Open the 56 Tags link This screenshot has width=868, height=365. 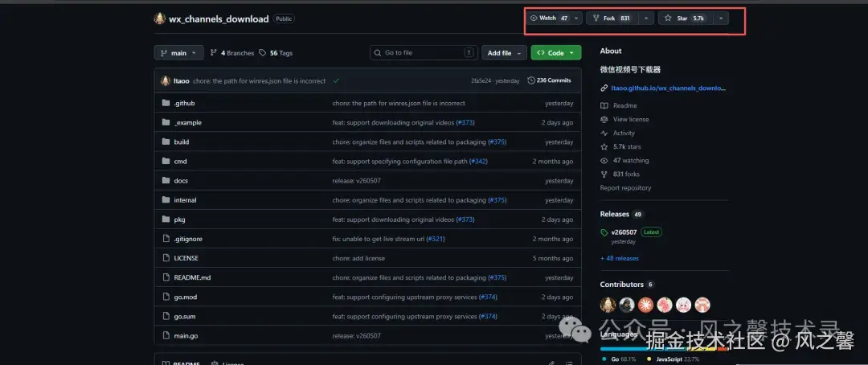pos(276,52)
